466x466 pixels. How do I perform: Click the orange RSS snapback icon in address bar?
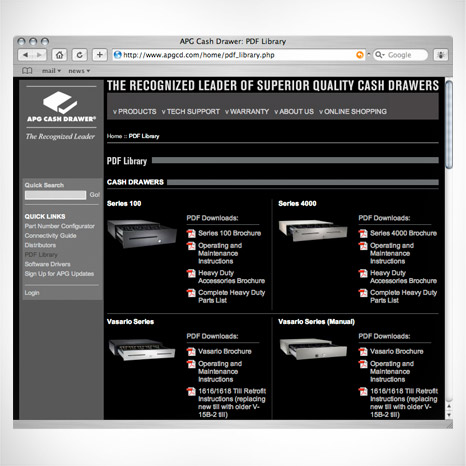(x=360, y=55)
